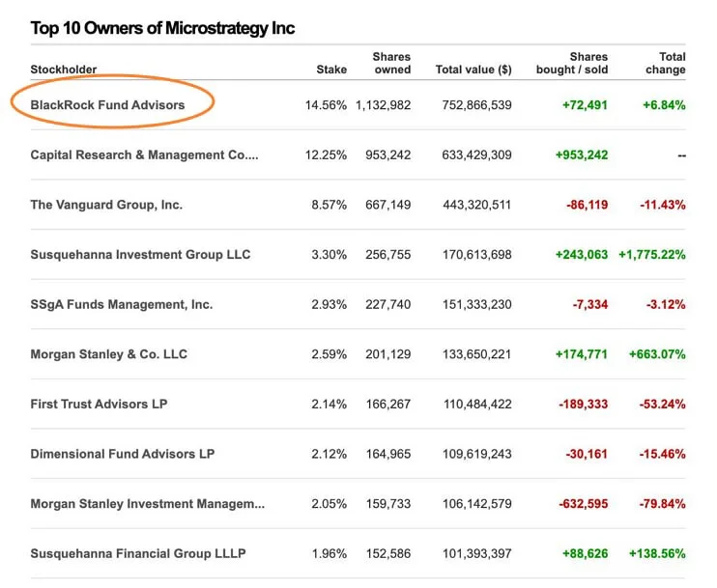Click the Shares bought / sold header
The height and width of the screenshot is (588, 717).
point(572,63)
